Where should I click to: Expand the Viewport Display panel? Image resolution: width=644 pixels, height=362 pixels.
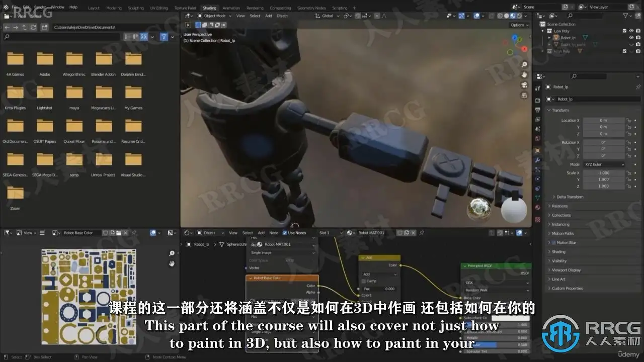coord(566,270)
